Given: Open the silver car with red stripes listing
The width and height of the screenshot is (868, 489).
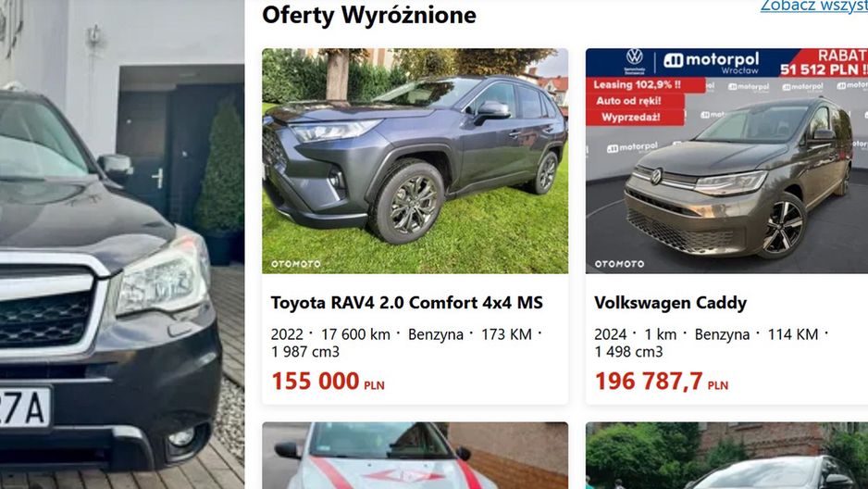Looking at the screenshot, I should coord(415,456).
